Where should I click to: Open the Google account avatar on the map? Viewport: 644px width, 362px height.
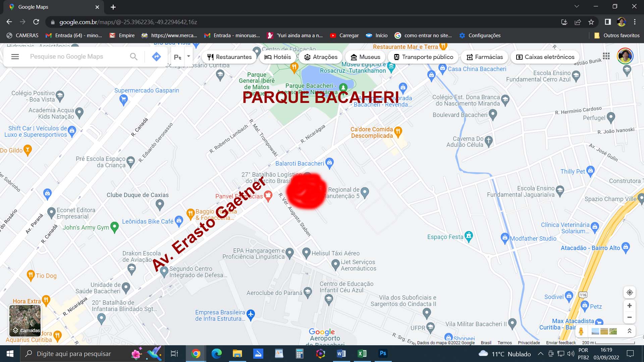625,56
